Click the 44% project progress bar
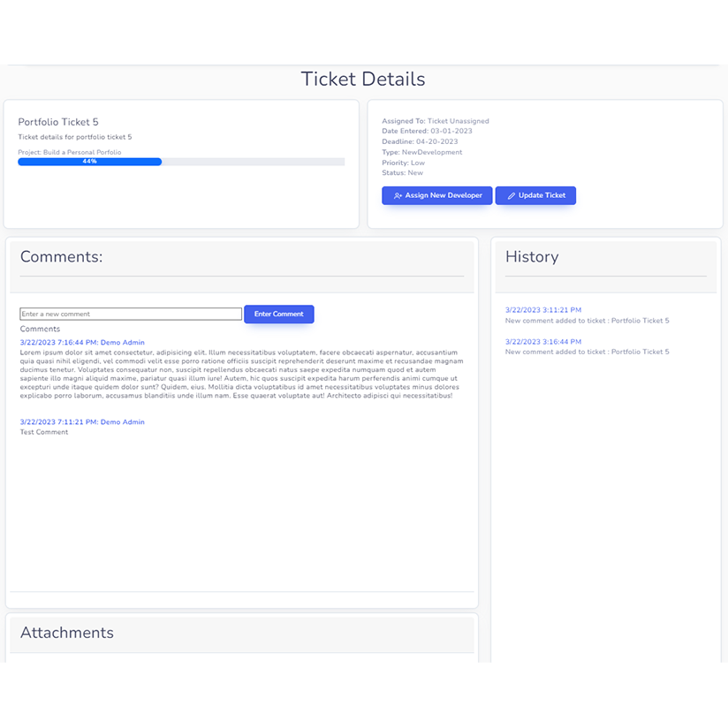The image size is (728, 728). coord(181,162)
